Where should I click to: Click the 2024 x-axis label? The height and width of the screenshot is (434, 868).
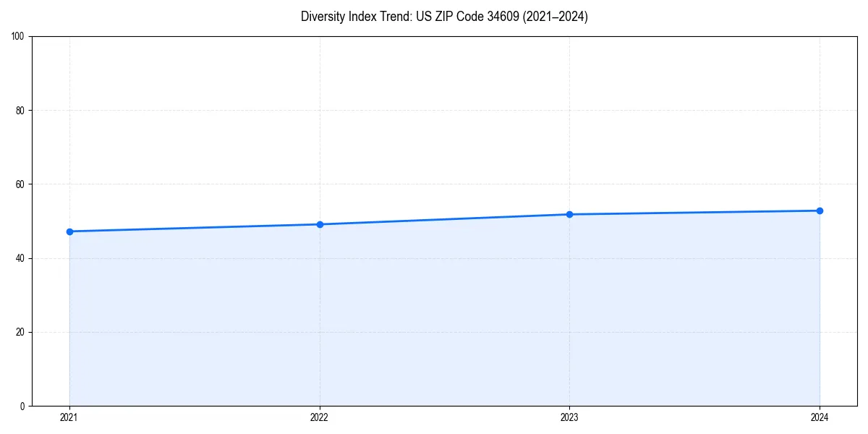point(820,417)
